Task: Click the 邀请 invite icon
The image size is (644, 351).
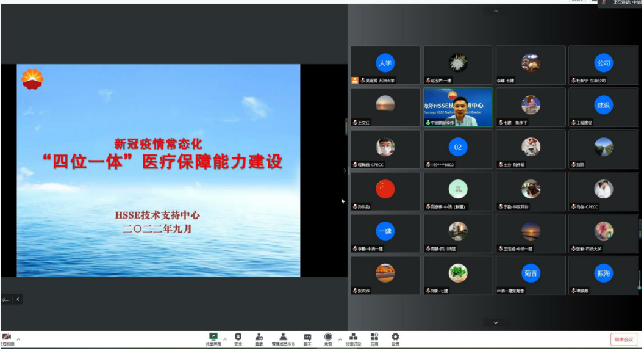Action: pos(259,338)
